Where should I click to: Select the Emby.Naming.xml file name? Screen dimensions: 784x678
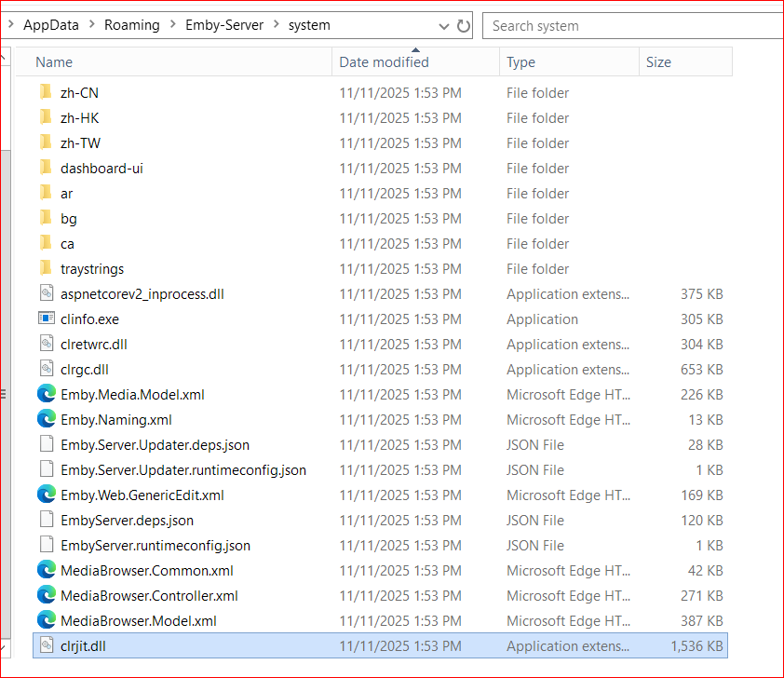116,420
